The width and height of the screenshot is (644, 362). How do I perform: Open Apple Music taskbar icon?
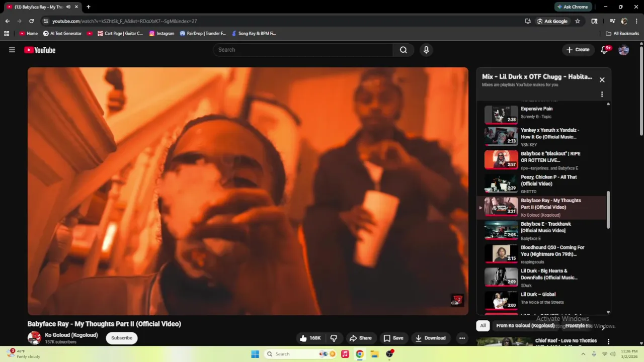345,354
